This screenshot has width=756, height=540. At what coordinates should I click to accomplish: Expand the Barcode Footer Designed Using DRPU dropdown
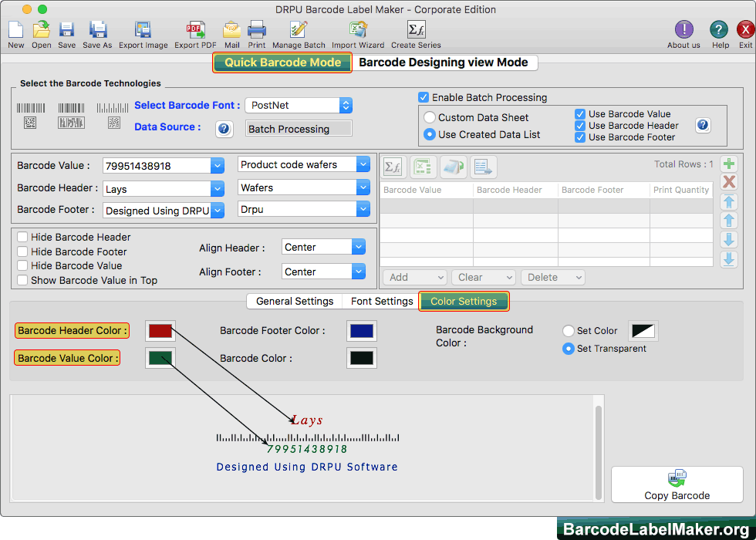coord(218,211)
